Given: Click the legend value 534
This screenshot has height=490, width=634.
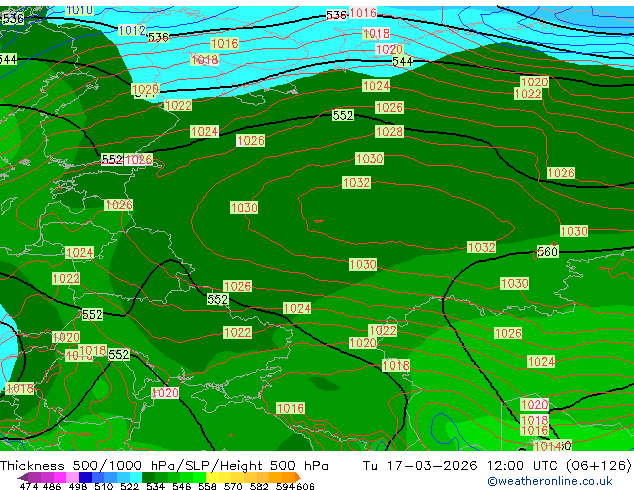Looking at the screenshot, I should pos(156,486).
